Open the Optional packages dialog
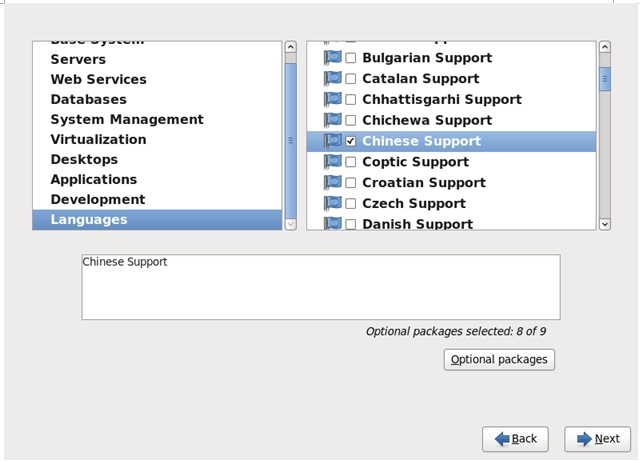This screenshot has width=640, height=461. tap(499, 360)
